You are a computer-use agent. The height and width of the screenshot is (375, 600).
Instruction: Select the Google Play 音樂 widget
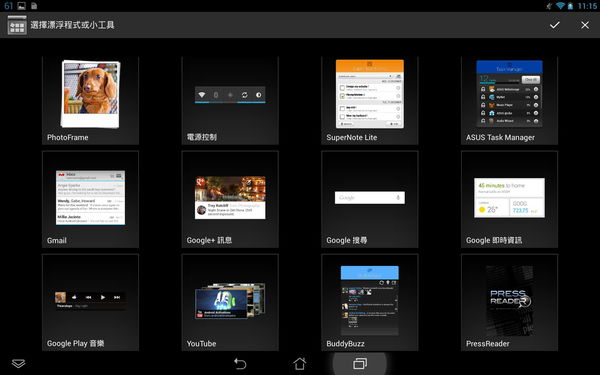click(x=90, y=302)
